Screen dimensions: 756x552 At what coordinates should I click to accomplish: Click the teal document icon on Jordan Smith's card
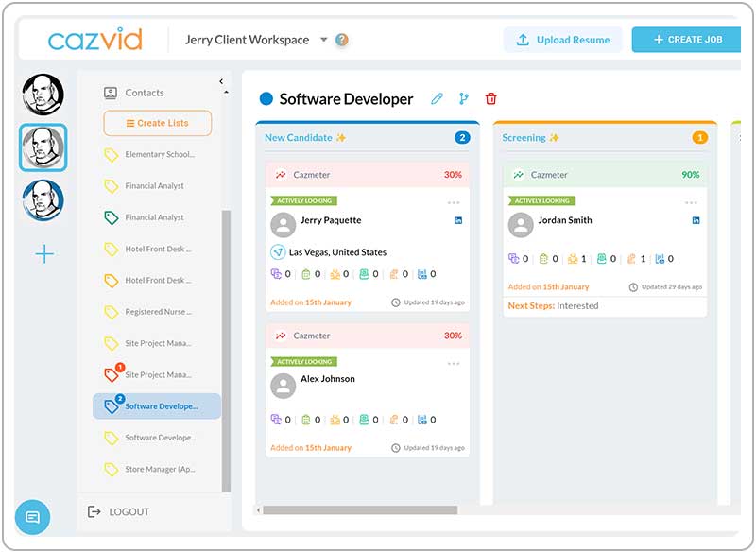[601, 259]
